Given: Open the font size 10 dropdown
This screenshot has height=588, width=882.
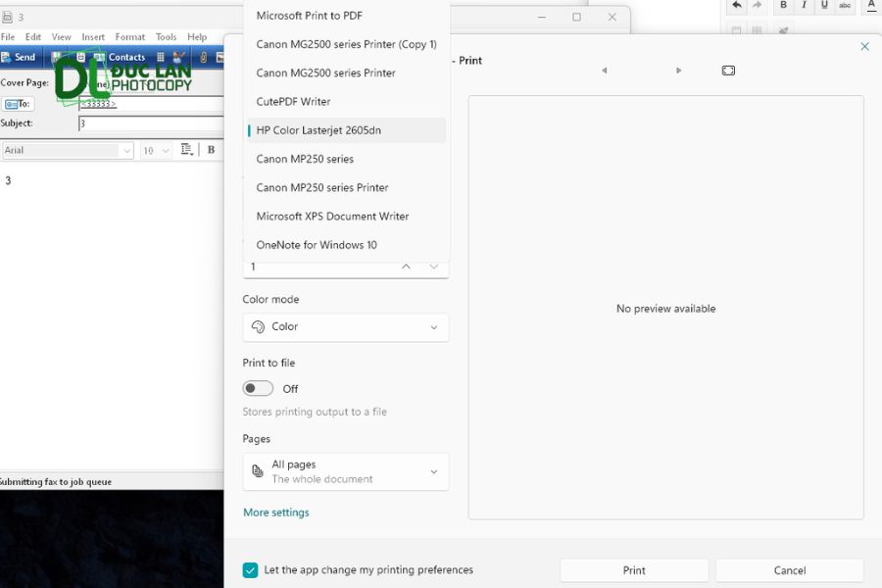Looking at the screenshot, I should (x=156, y=150).
